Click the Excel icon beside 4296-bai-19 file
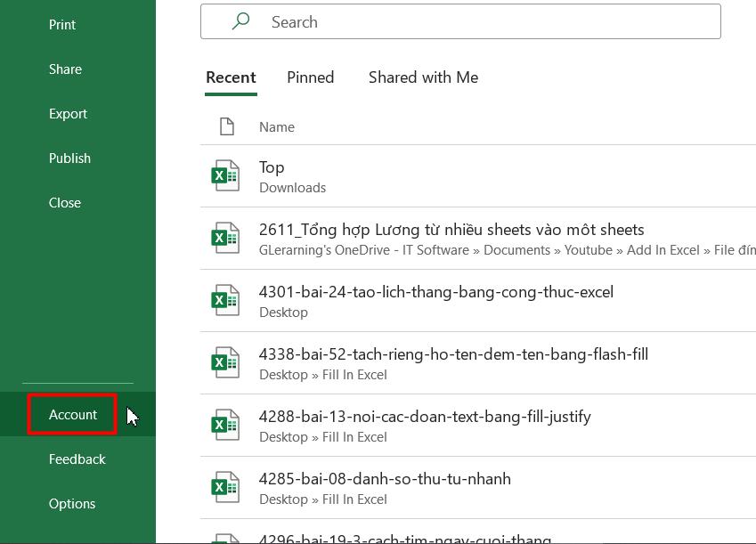Viewport: 756px width, 544px height. tap(225, 539)
